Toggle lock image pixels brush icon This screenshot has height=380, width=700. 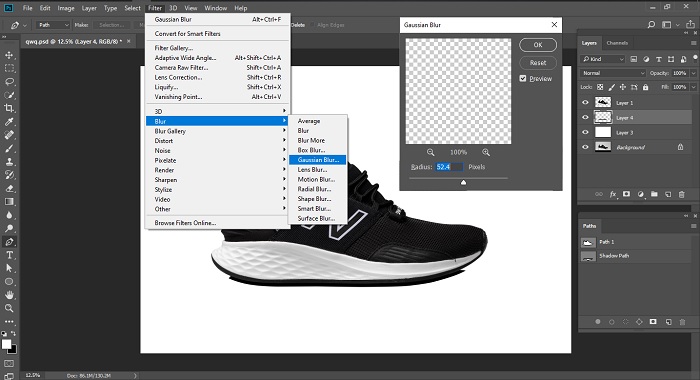click(612, 87)
